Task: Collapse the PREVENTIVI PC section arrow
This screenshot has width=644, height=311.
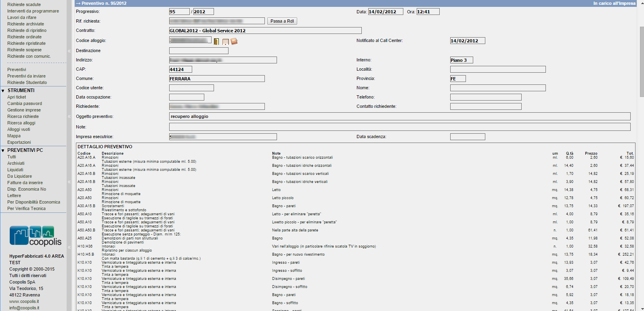Action: tap(3, 151)
